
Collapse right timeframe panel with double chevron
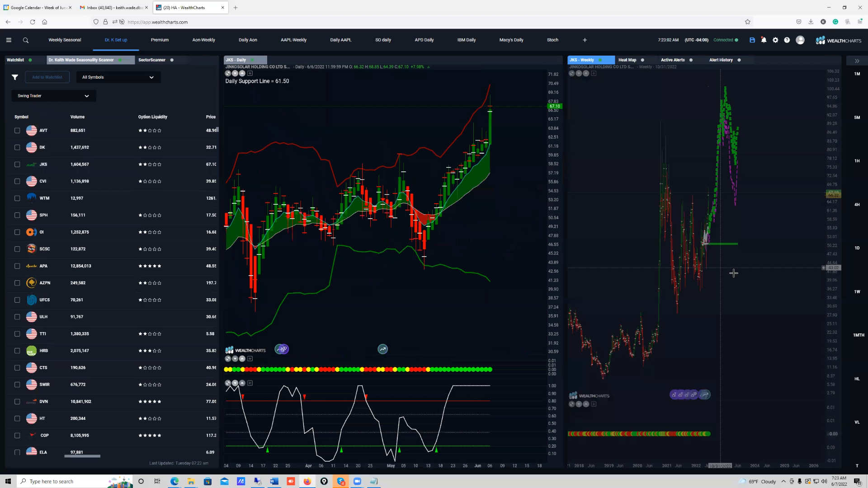click(857, 61)
